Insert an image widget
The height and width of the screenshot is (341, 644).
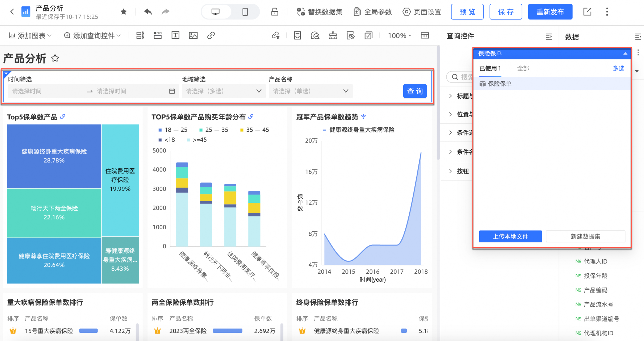point(193,36)
